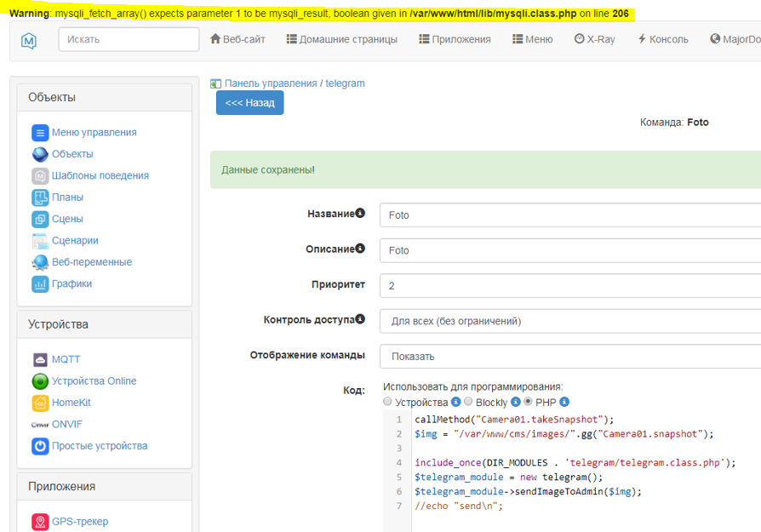
Task: Click the HomeKit icon in sidebar
Action: [40, 403]
